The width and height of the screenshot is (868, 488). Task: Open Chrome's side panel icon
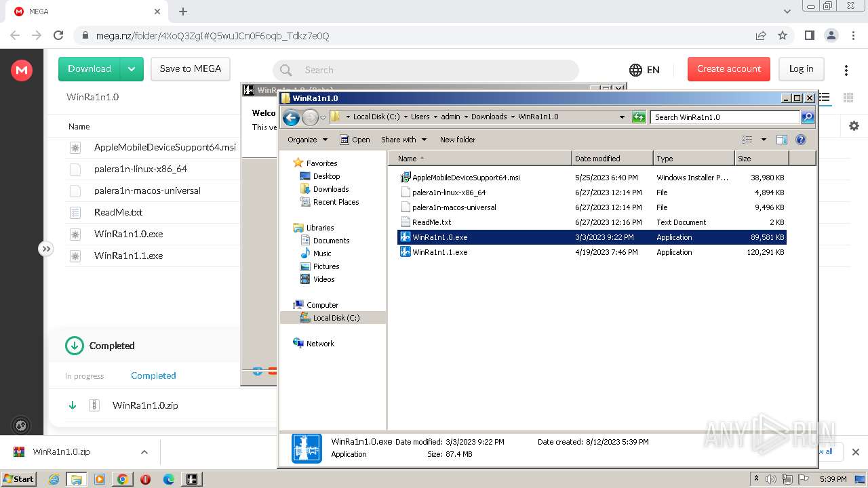(x=809, y=35)
